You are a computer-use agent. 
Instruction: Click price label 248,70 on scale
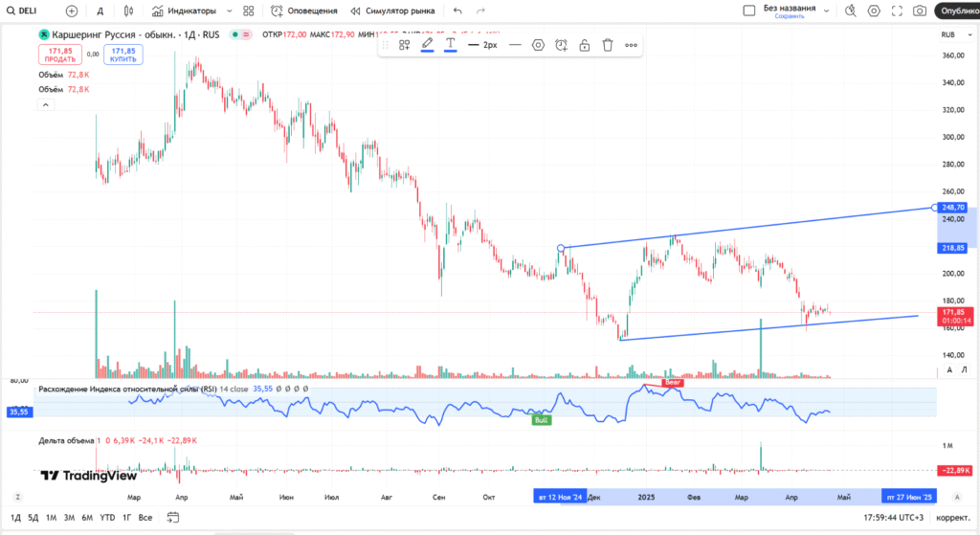(x=952, y=208)
